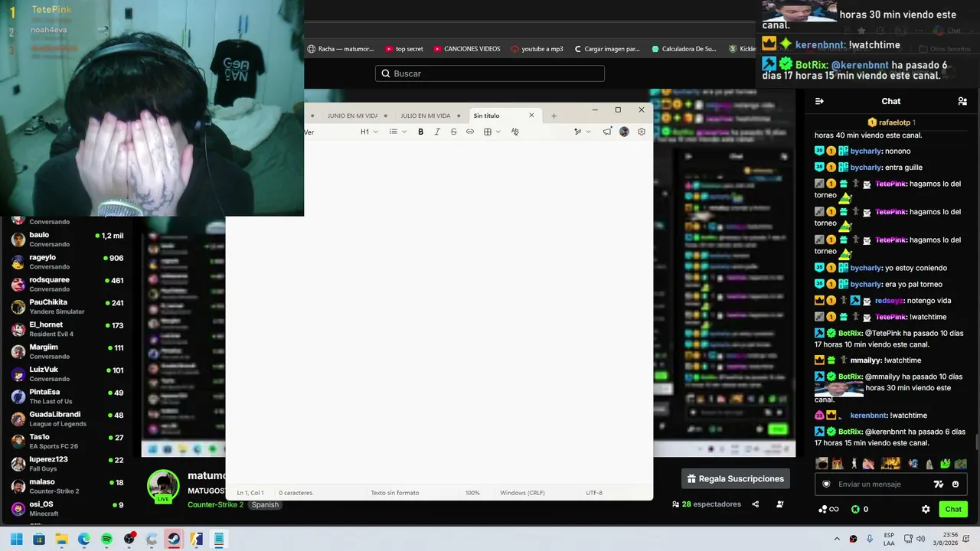The height and width of the screenshot is (551, 980).
Task: Open Notepad feedback megaphone icon
Action: point(607,132)
